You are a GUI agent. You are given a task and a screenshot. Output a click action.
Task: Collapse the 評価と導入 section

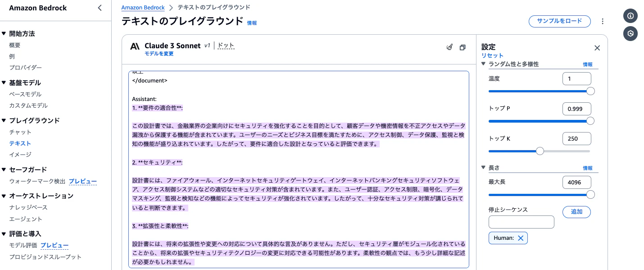click(4, 234)
